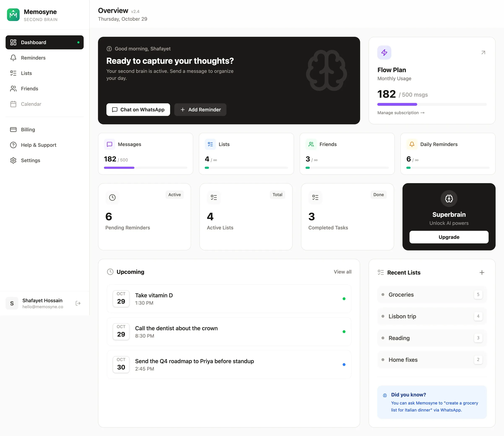
Task: Open the Lisbon trip list
Action: (x=432, y=316)
